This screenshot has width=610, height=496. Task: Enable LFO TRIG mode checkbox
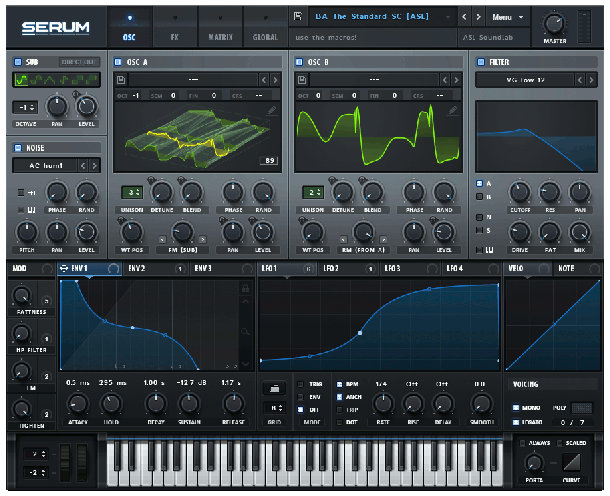300,384
